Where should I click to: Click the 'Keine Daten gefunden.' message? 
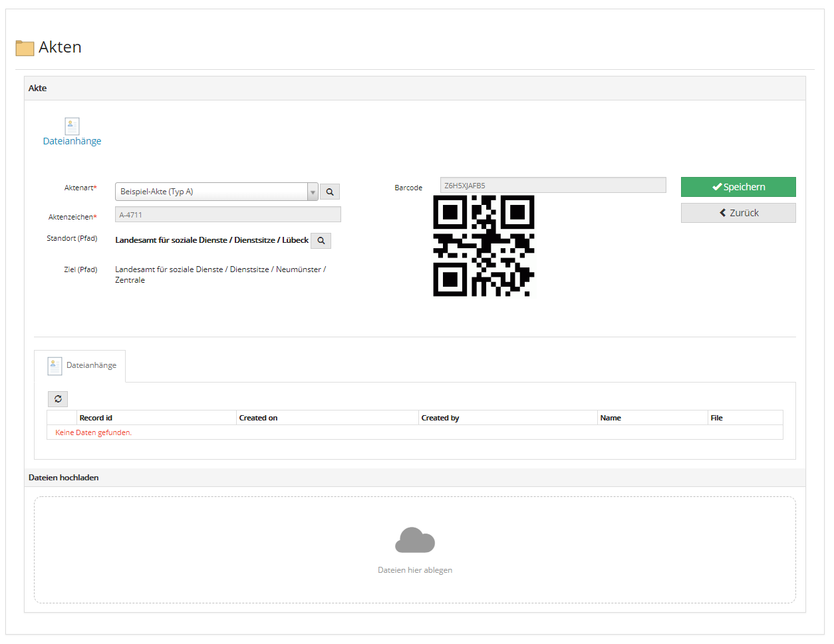pyautogui.click(x=93, y=432)
